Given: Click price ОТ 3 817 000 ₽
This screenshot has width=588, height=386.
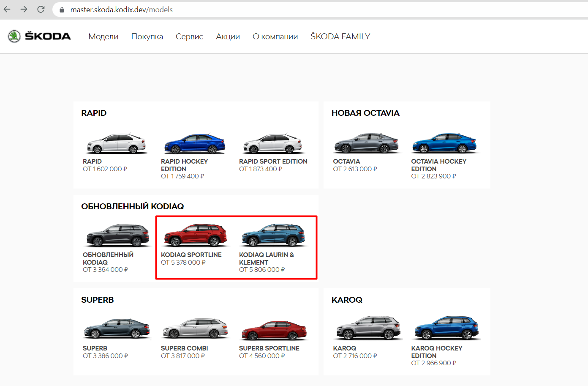Looking at the screenshot, I should click(x=183, y=356).
